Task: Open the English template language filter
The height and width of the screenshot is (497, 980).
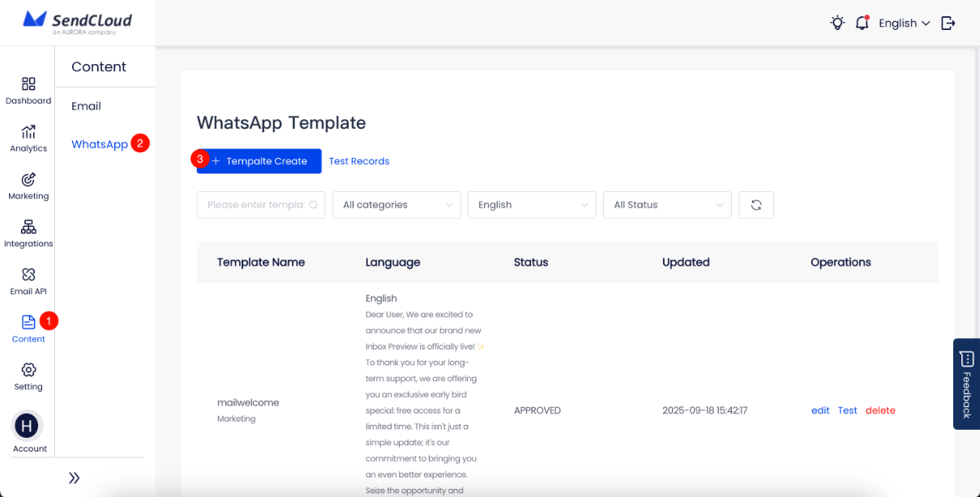Action: pos(532,205)
